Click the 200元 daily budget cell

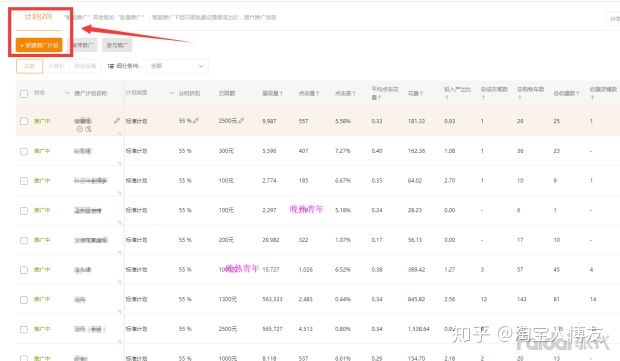point(226,240)
